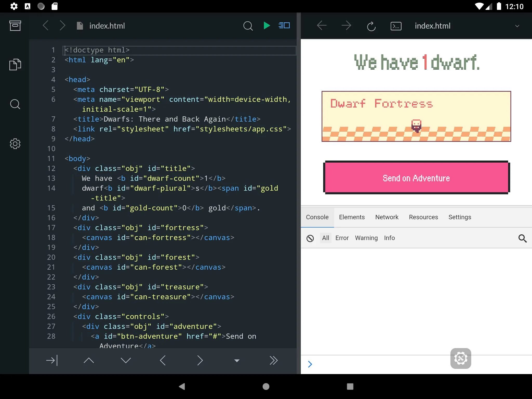Image resolution: width=532 pixels, height=399 pixels.
Task: Open the files copy icon in sidebar
Action: 15,64
